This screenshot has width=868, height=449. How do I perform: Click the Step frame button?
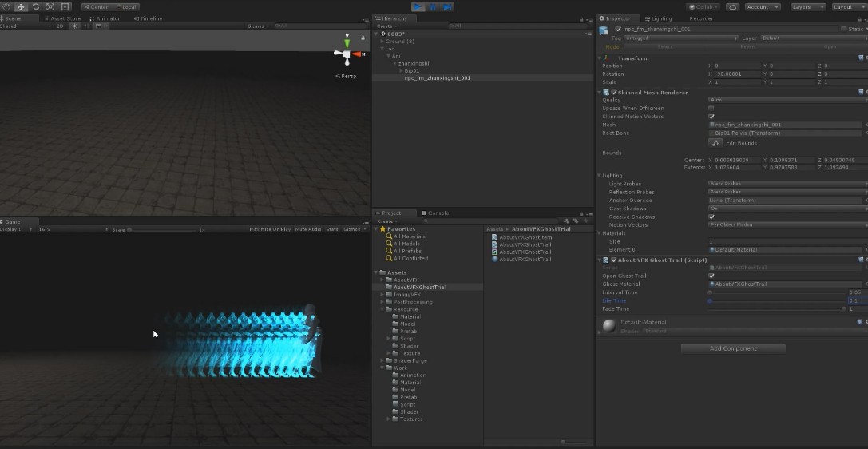pos(447,6)
